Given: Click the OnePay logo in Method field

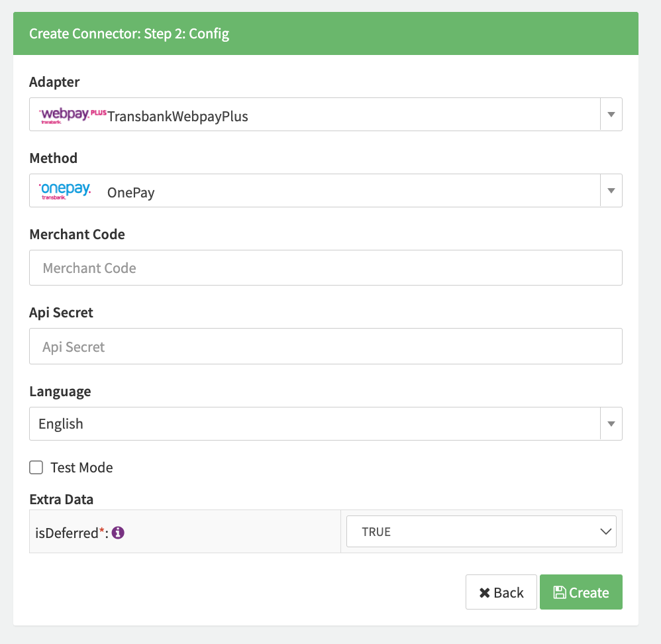Looking at the screenshot, I should point(65,191).
